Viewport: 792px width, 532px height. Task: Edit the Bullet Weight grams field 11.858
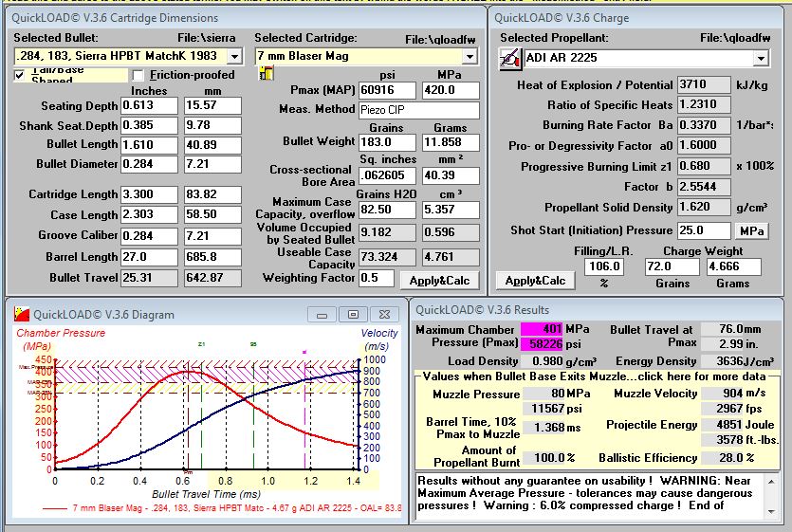coord(451,142)
